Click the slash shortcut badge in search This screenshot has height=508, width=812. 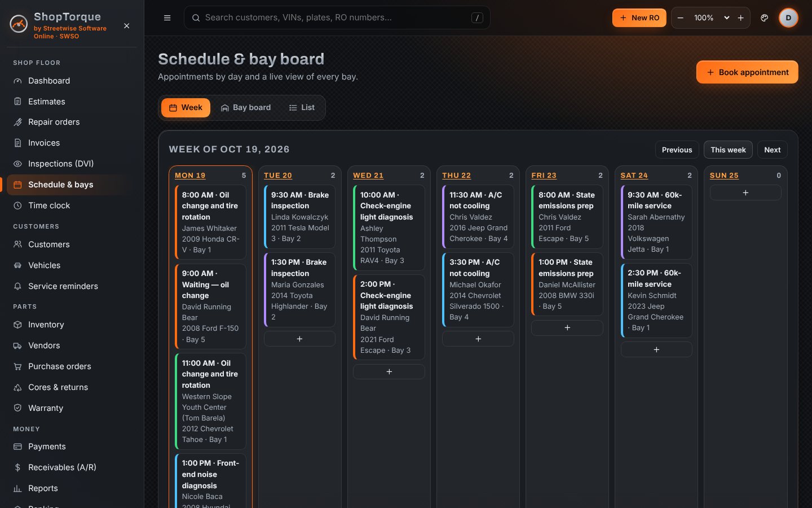pos(477,18)
